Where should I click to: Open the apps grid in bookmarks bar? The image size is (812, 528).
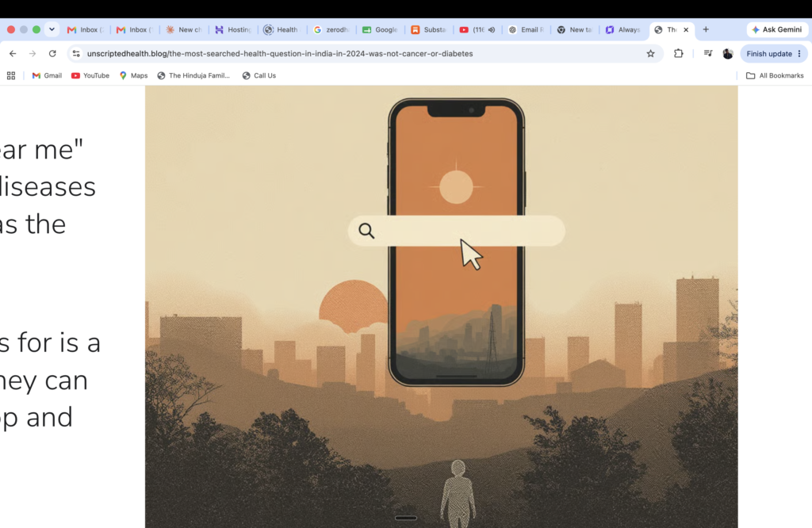pyautogui.click(x=11, y=75)
